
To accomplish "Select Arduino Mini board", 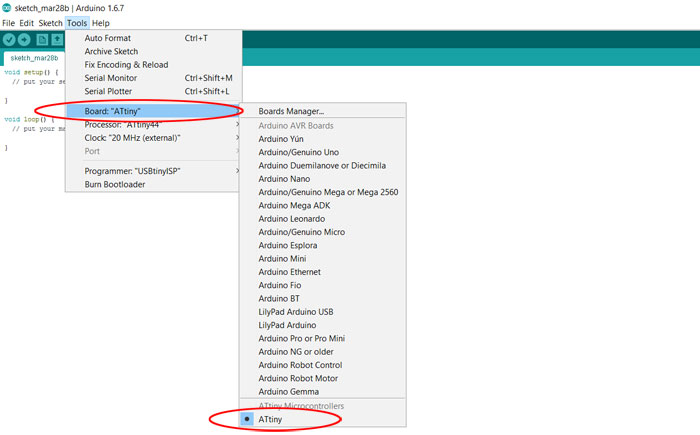I will pos(323,259).
